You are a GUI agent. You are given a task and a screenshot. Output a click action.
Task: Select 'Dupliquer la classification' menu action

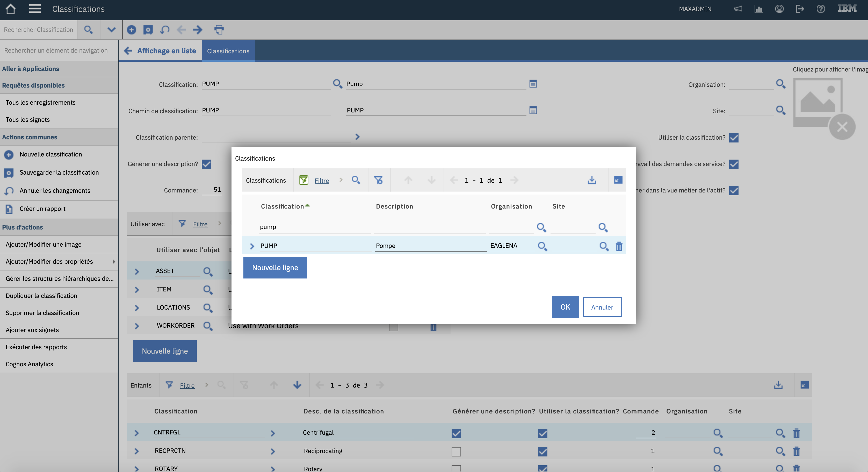coord(41,296)
